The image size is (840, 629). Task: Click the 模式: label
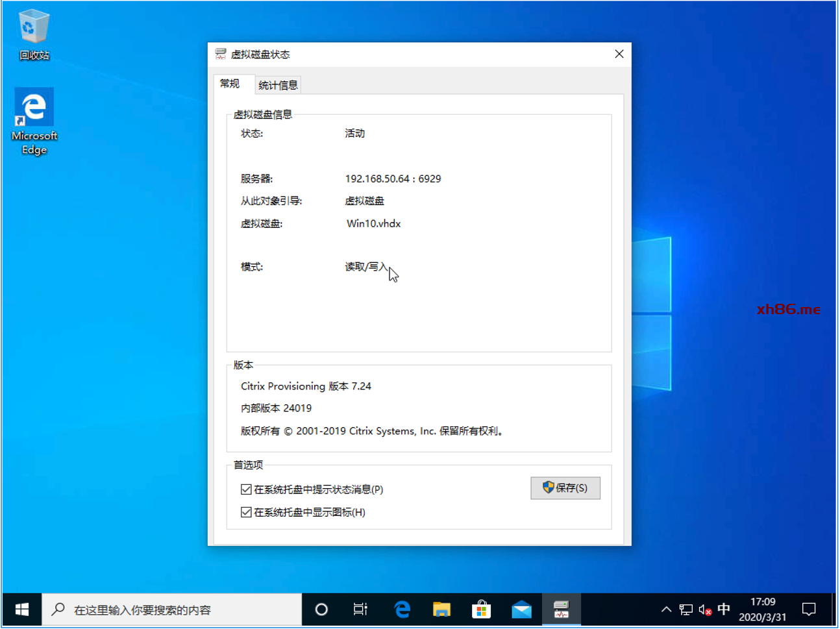click(x=252, y=267)
